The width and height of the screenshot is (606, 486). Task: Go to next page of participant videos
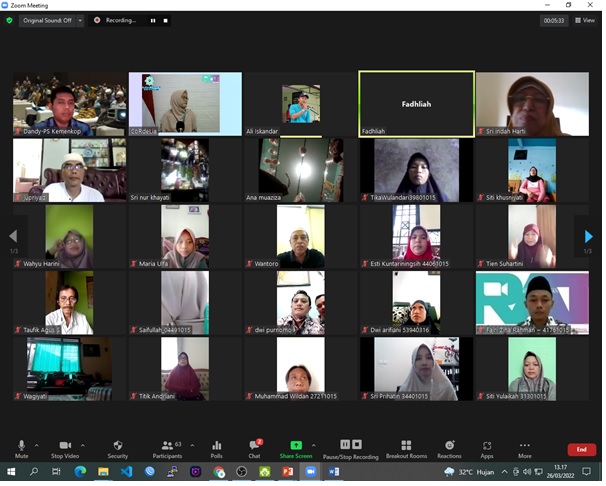coord(589,237)
